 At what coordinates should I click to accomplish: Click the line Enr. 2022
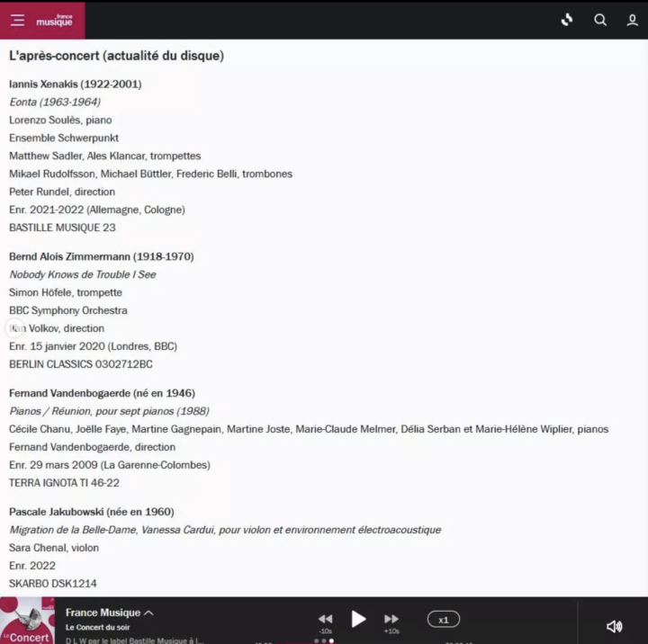tap(32, 566)
